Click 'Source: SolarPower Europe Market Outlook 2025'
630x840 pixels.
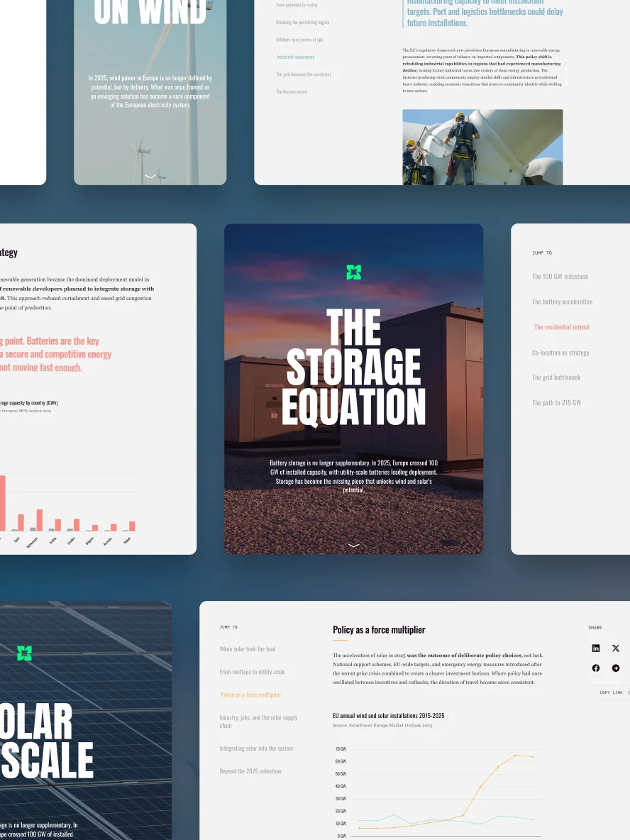tap(382, 725)
